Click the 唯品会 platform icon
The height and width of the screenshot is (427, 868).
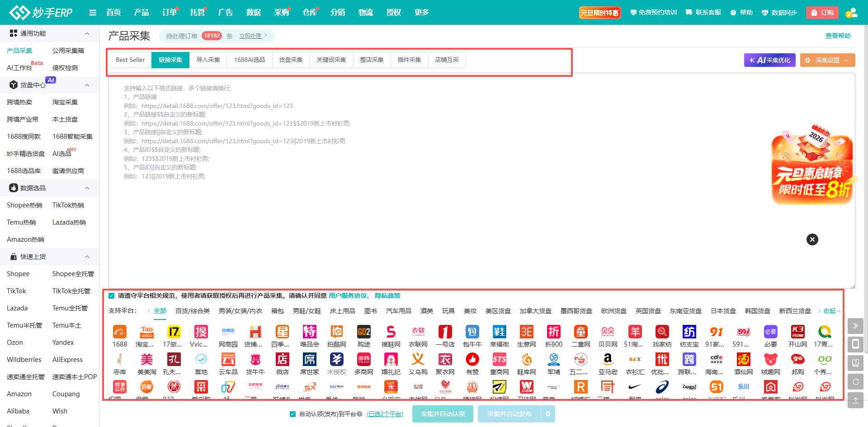(x=310, y=332)
